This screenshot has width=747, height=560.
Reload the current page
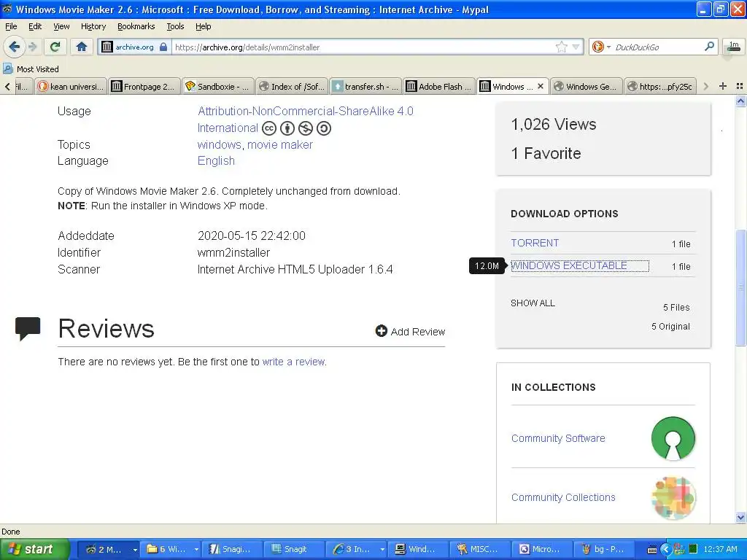pos(55,47)
